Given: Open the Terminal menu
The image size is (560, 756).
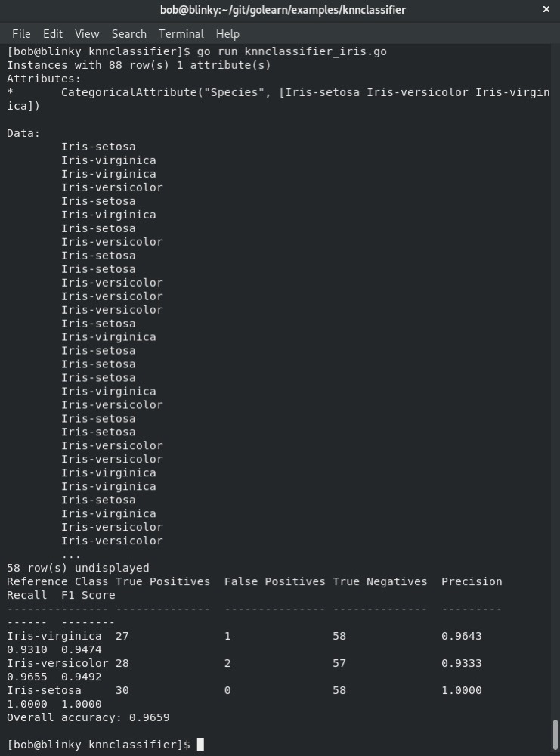Looking at the screenshot, I should click(x=181, y=34).
